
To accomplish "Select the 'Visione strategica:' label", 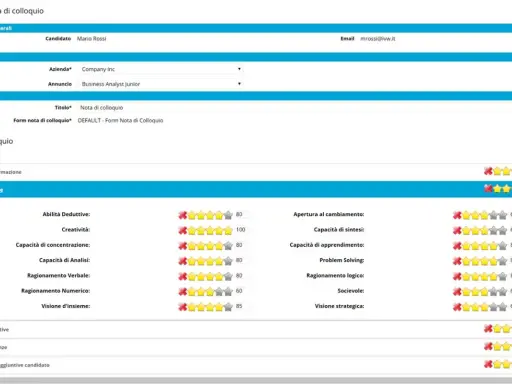I will point(339,306).
